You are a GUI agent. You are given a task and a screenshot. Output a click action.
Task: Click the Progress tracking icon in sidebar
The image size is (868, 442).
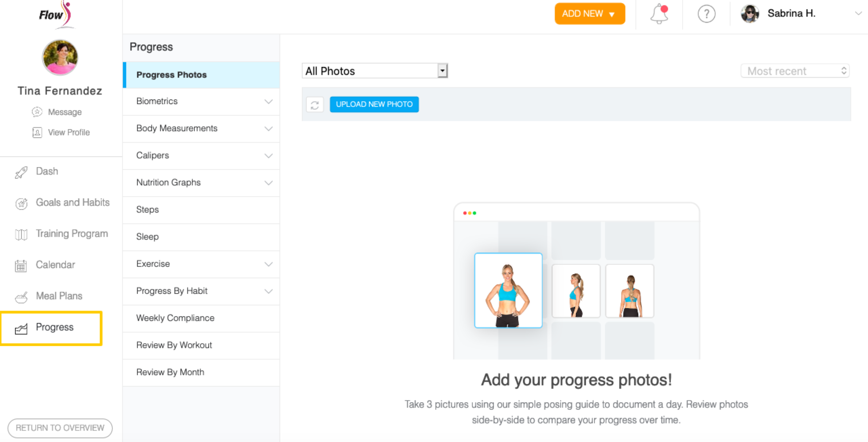(x=21, y=327)
